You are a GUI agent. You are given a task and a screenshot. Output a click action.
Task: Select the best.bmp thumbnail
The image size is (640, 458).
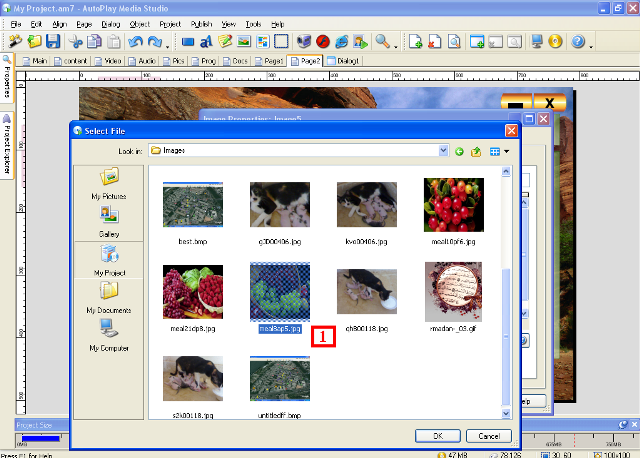coord(192,205)
